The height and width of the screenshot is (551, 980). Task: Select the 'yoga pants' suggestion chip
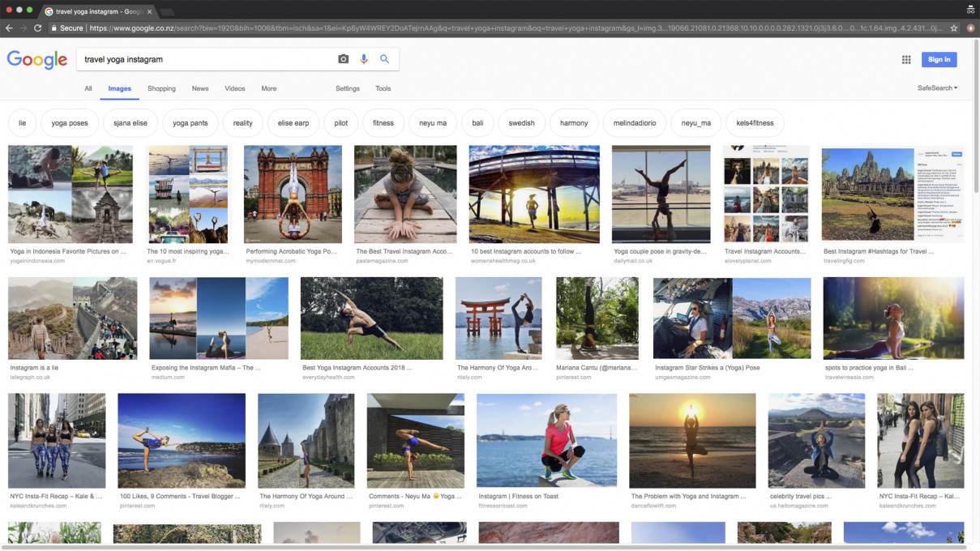coord(190,123)
